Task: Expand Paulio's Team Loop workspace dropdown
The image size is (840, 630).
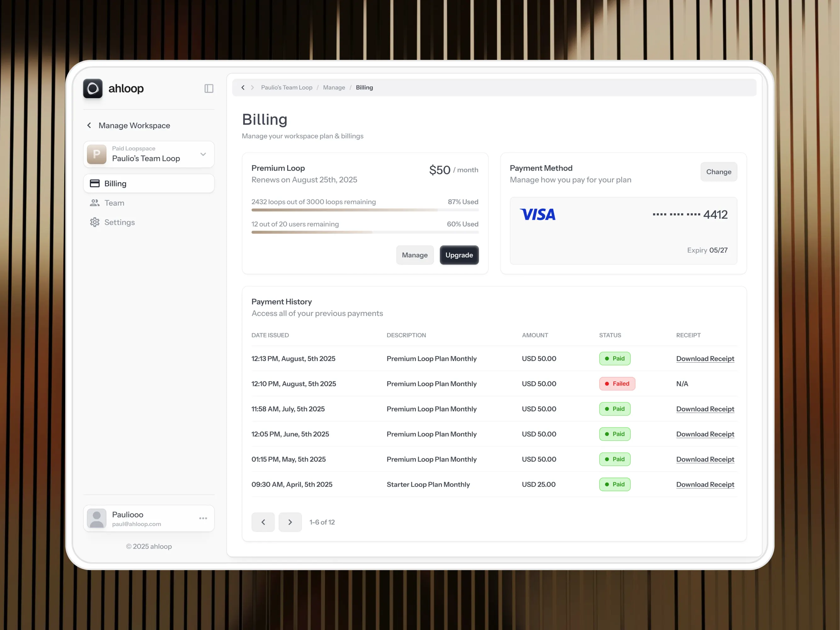Action: click(x=203, y=154)
